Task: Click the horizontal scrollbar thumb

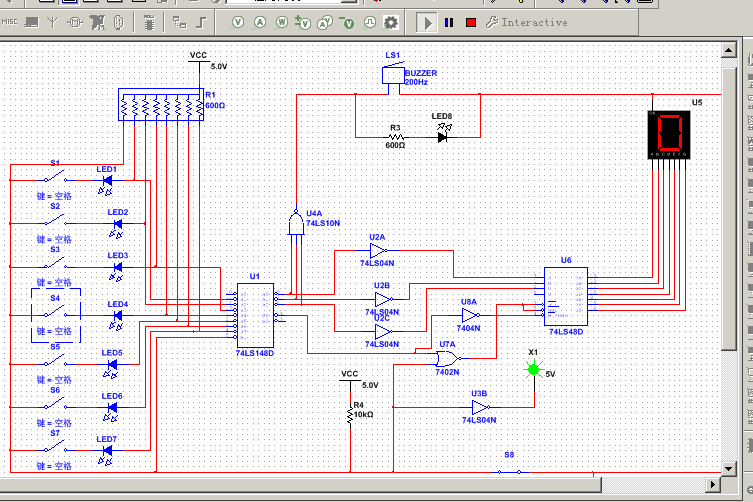Action: point(301,485)
